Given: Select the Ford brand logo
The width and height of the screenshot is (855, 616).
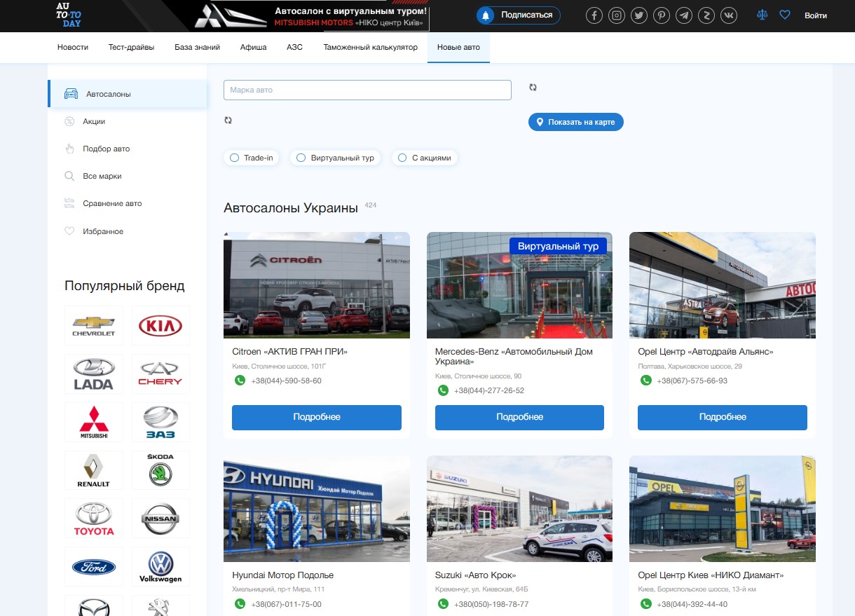Looking at the screenshot, I should click(x=94, y=567).
